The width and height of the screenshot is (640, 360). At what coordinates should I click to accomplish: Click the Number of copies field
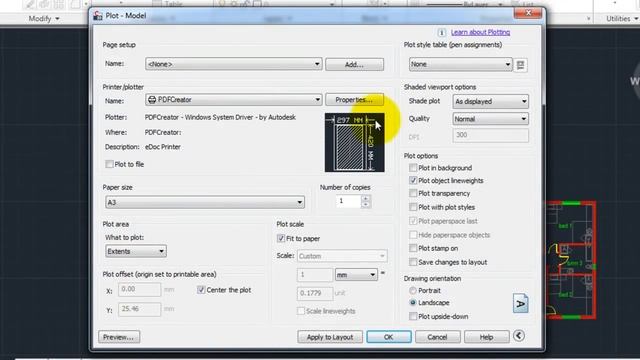click(349, 201)
